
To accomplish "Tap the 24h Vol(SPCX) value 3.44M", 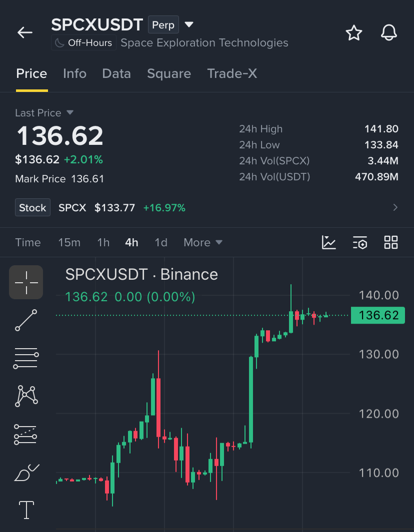I will (x=383, y=161).
